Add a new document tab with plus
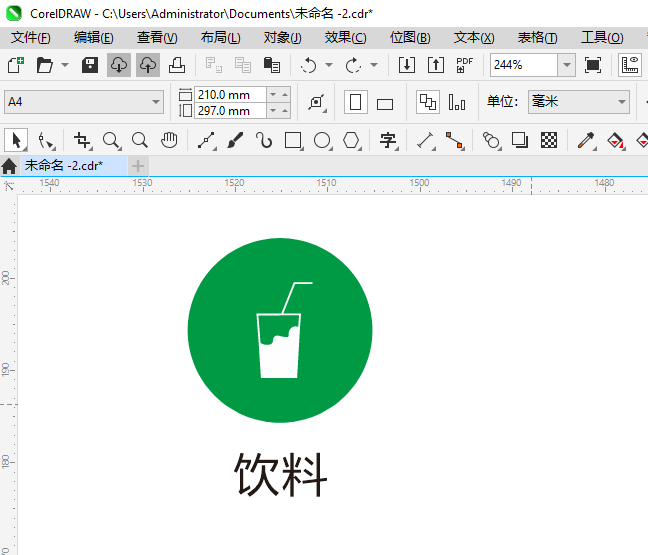648x555 pixels. [x=138, y=166]
